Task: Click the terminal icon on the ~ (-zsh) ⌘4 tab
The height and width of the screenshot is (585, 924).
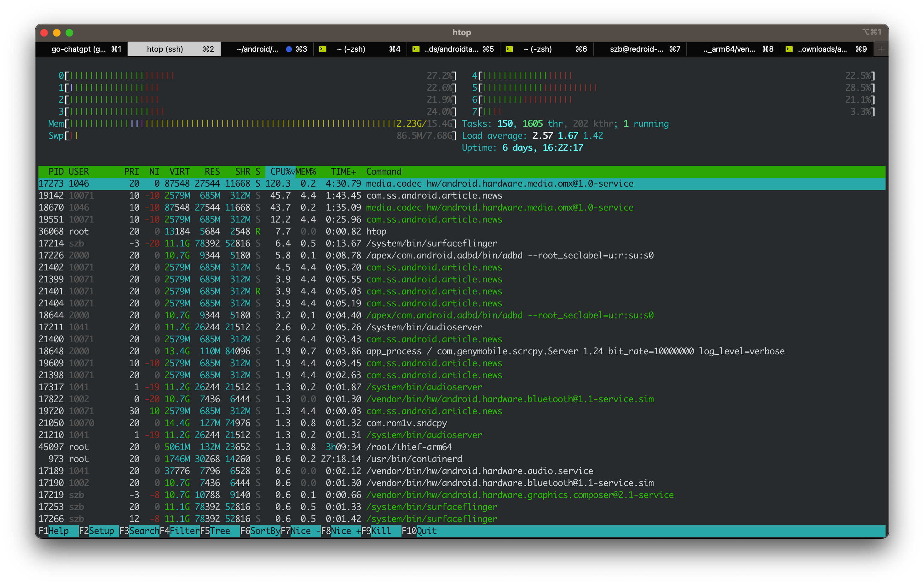Action: (x=323, y=49)
